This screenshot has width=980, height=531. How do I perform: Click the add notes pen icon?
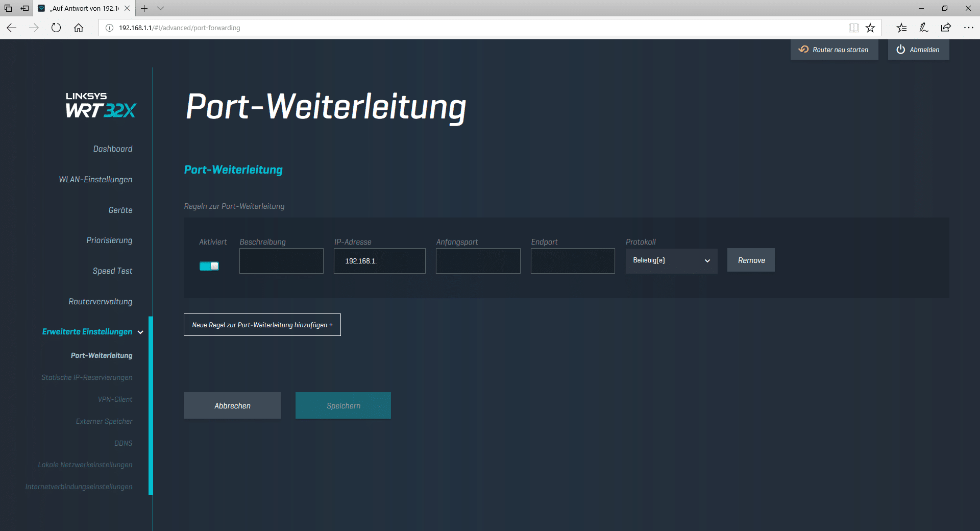(x=923, y=28)
